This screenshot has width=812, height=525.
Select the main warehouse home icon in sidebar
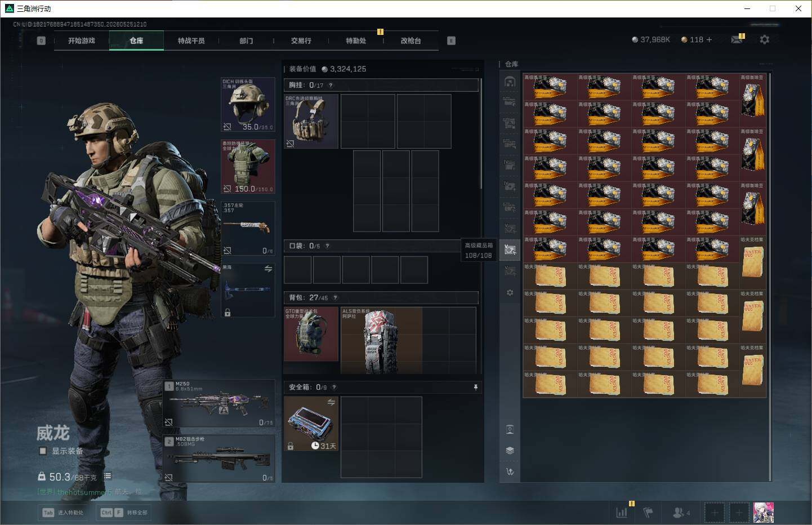point(510,82)
